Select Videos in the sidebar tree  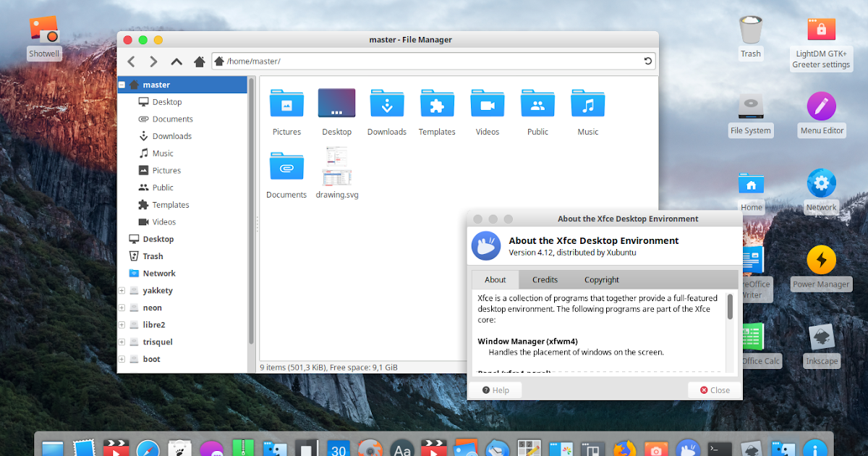[x=164, y=222]
